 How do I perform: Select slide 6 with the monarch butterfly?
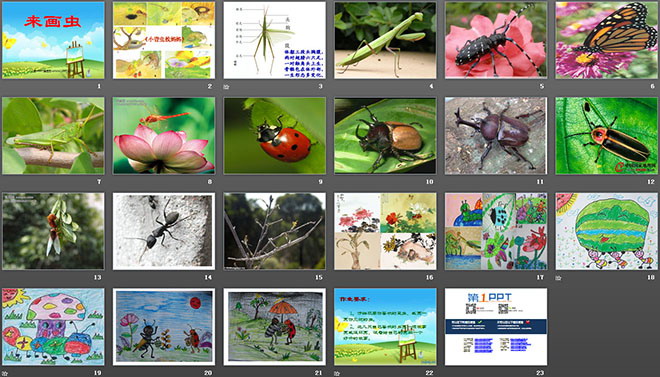[607, 40]
